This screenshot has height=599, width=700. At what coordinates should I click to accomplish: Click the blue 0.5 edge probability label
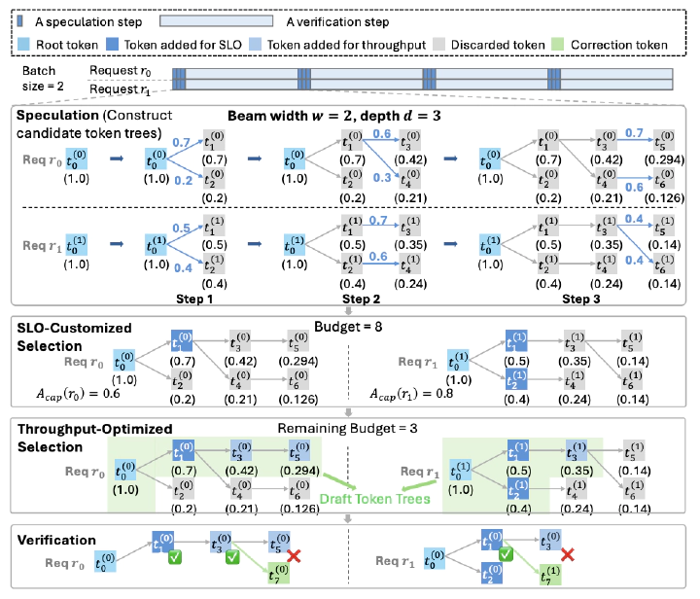(x=181, y=229)
